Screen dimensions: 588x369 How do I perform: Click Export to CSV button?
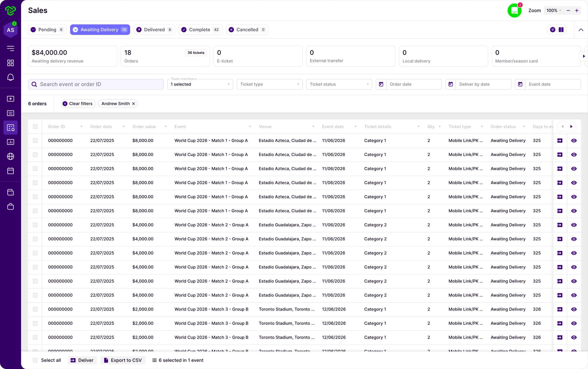pos(123,360)
